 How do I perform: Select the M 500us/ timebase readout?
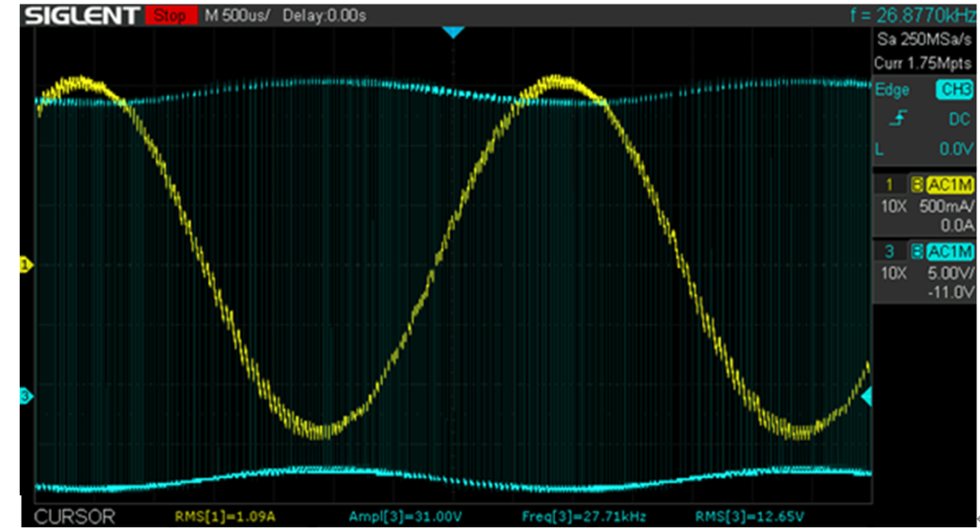point(237,15)
